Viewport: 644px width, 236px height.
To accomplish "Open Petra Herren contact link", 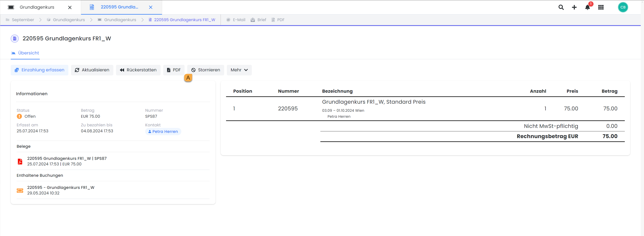I will pos(163,132).
